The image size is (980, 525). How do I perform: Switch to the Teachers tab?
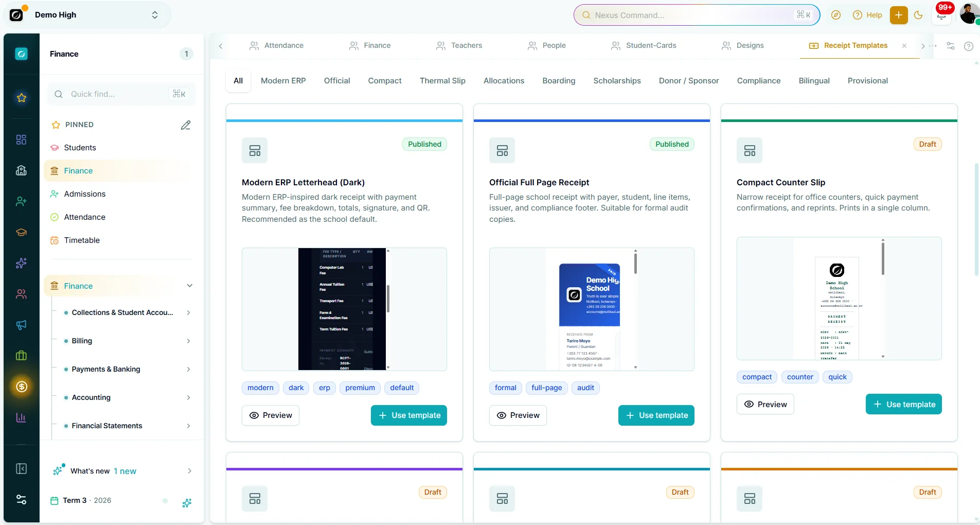459,45
